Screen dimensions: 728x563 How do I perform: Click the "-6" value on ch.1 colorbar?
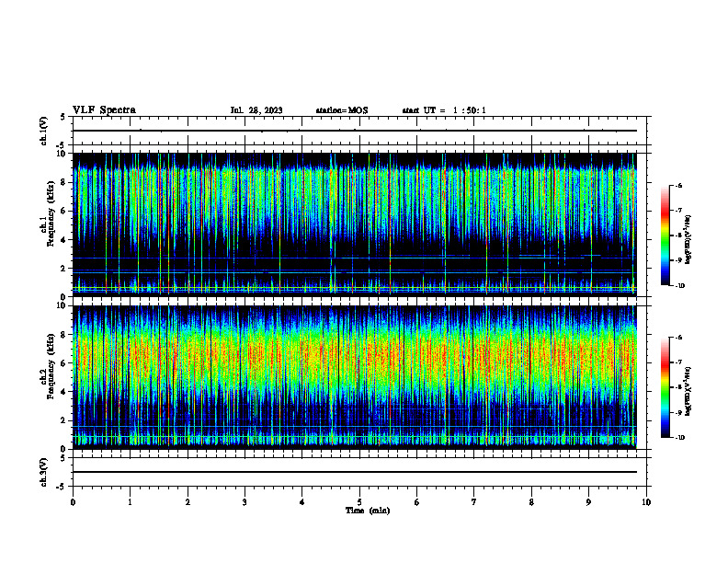[678, 185]
